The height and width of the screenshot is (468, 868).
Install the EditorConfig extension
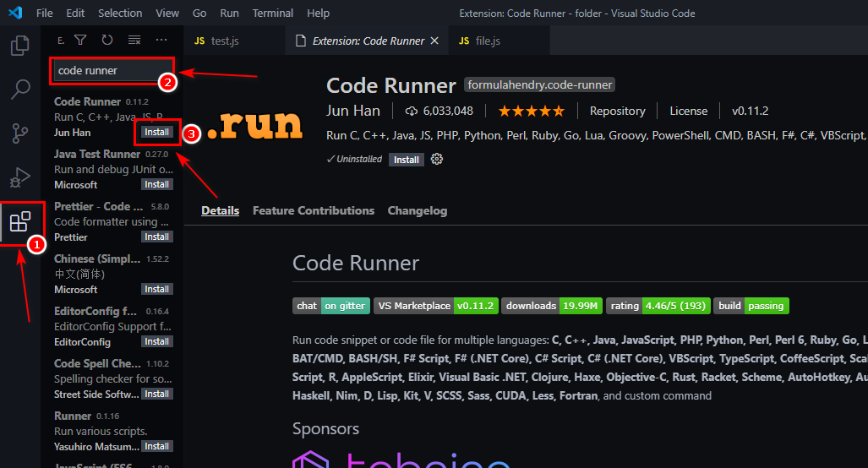(x=156, y=341)
